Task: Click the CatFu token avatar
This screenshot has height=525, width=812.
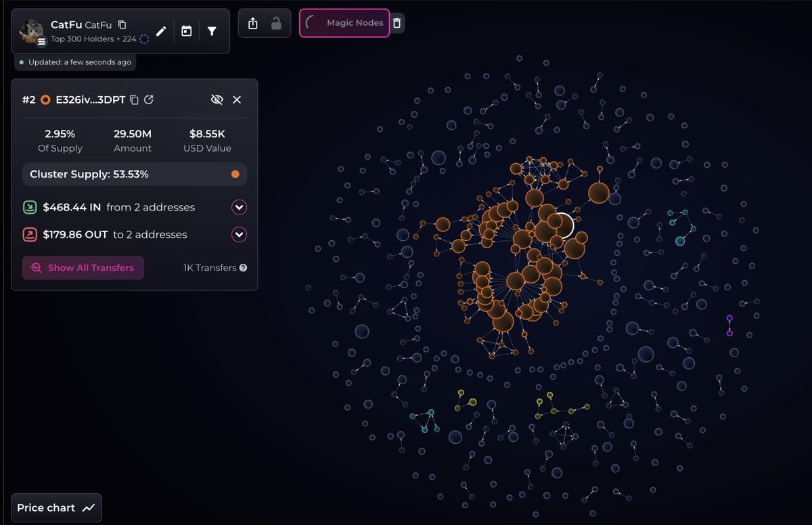Action: [30, 31]
